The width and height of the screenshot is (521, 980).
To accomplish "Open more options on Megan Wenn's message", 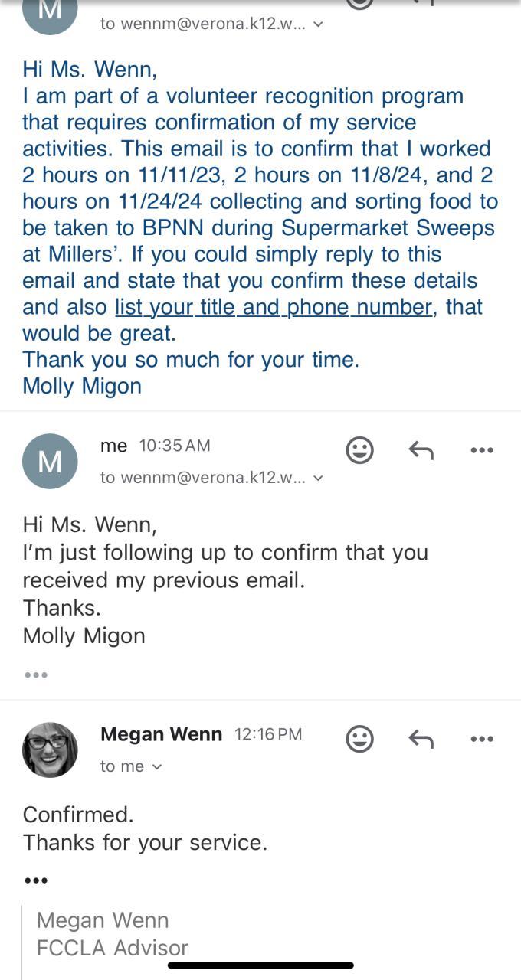I will tap(482, 739).
